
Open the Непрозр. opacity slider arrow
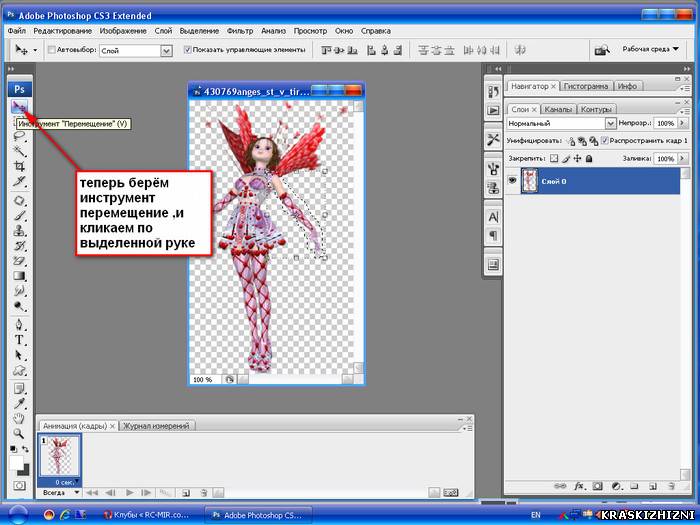click(x=682, y=123)
